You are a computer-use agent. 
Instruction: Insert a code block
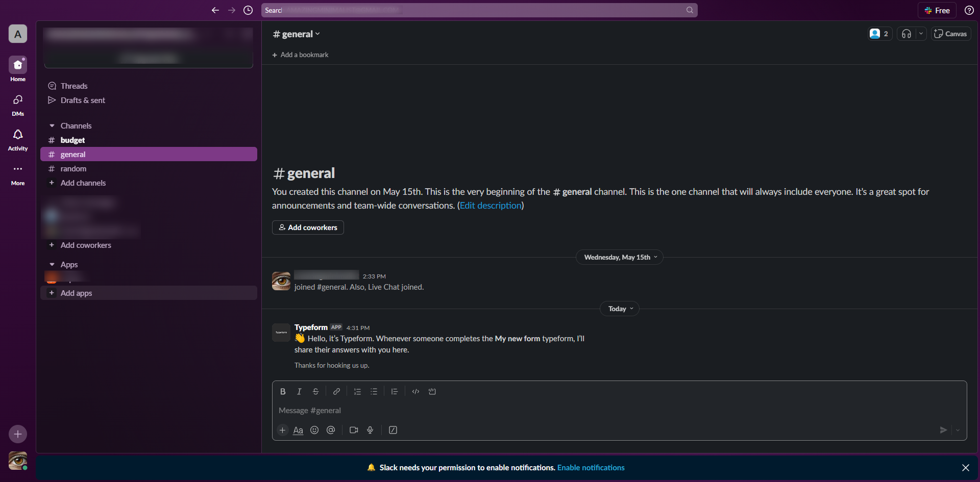coord(432,391)
